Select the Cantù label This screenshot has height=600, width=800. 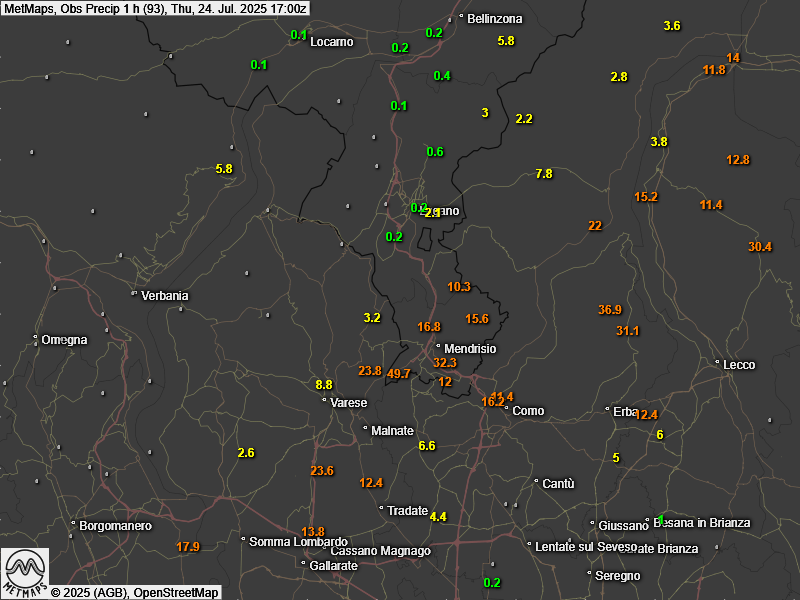[558, 483]
